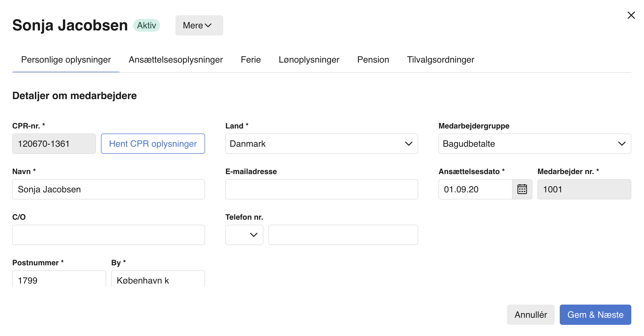The image size is (644, 336).
Task: Open the Land country dropdown
Action: (321, 144)
